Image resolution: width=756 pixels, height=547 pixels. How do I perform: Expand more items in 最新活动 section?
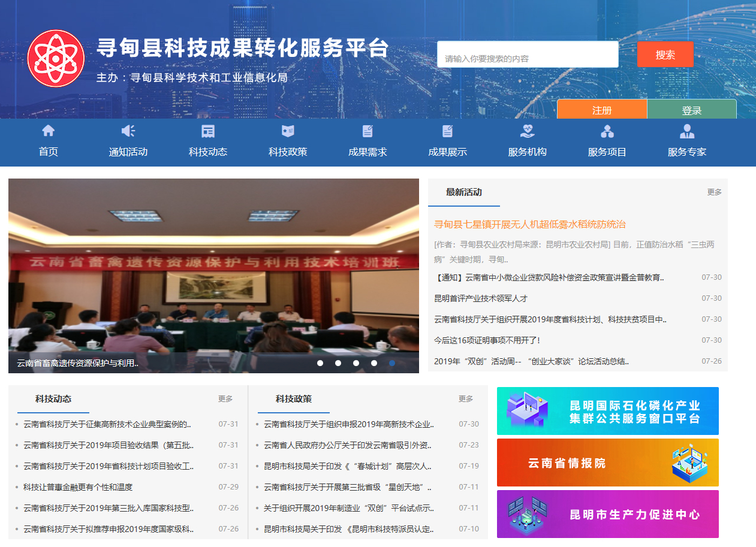[714, 192]
